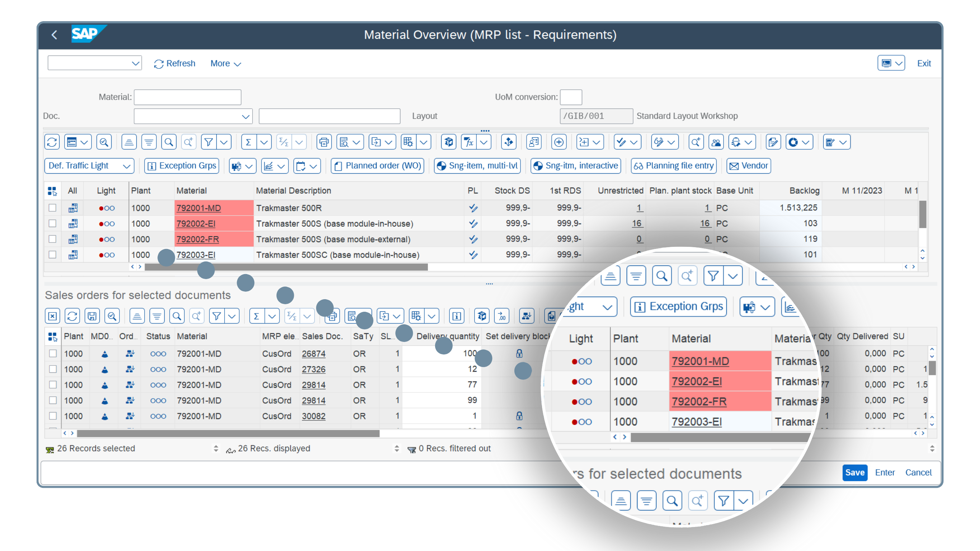
Task: Click sort ascending icon in upper toolbar
Action: pyautogui.click(x=129, y=142)
